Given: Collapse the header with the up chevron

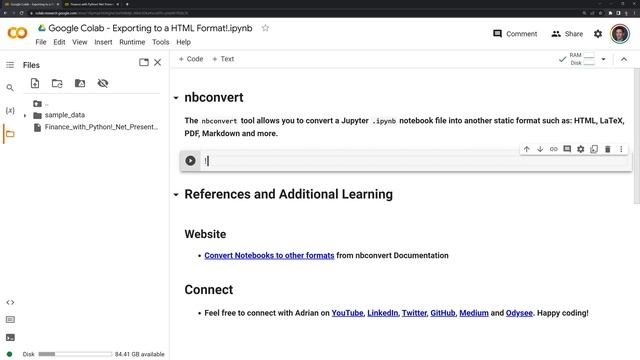Looking at the screenshot, I should tap(624, 59).
